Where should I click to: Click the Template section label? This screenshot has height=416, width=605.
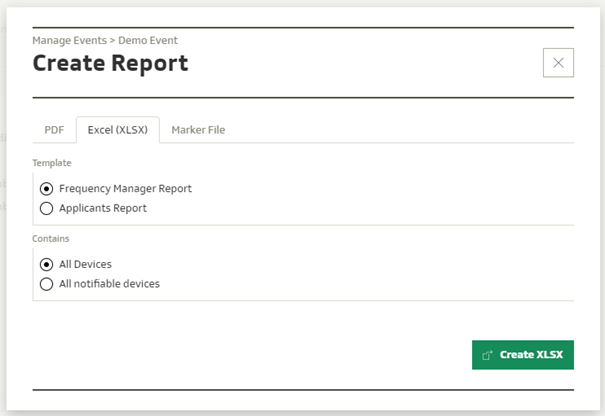point(52,162)
